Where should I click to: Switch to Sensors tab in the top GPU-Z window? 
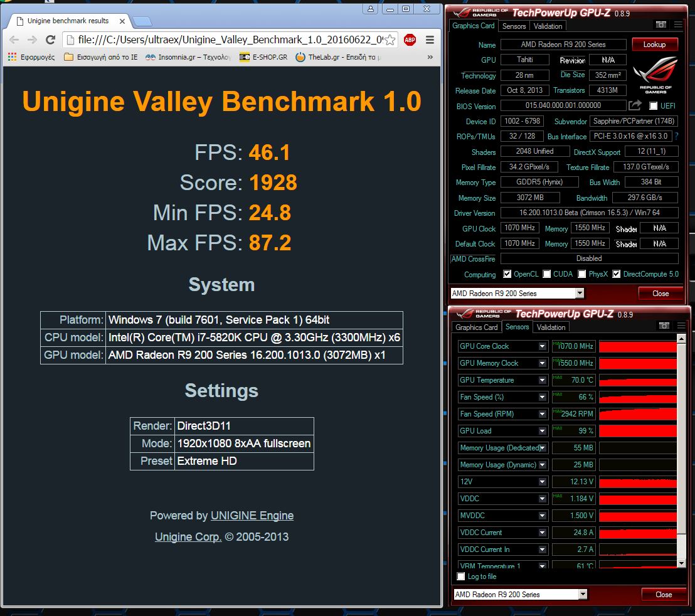click(514, 26)
